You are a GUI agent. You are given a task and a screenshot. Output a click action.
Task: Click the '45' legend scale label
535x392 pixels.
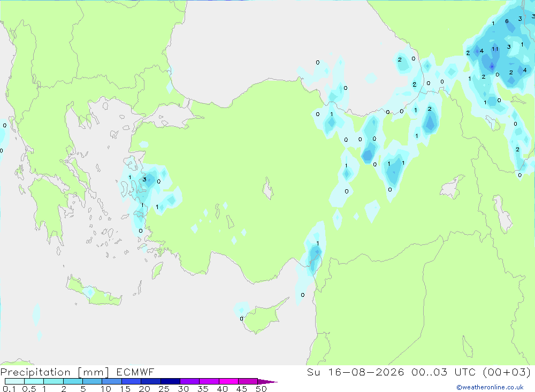pyautogui.click(x=242, y=389)
